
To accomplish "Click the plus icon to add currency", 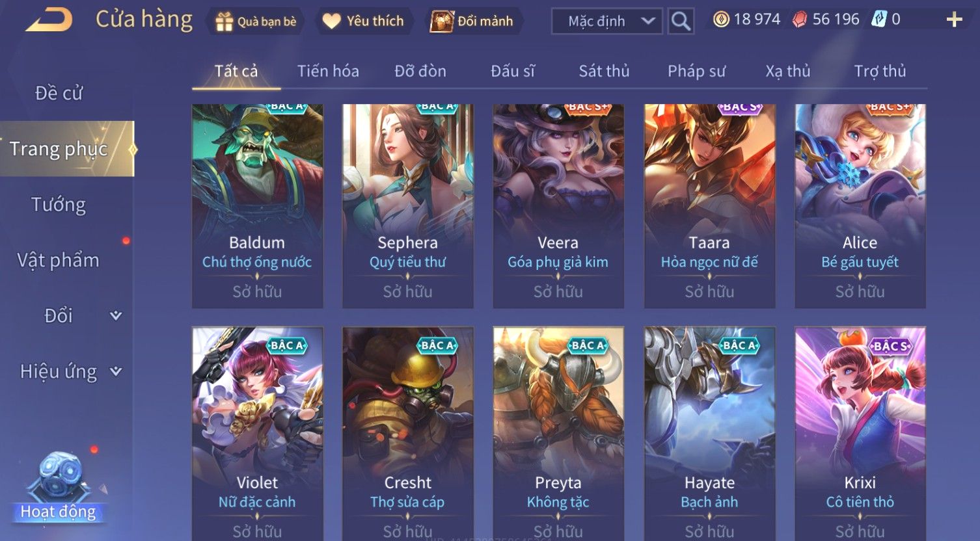I will tap(954, 20).
